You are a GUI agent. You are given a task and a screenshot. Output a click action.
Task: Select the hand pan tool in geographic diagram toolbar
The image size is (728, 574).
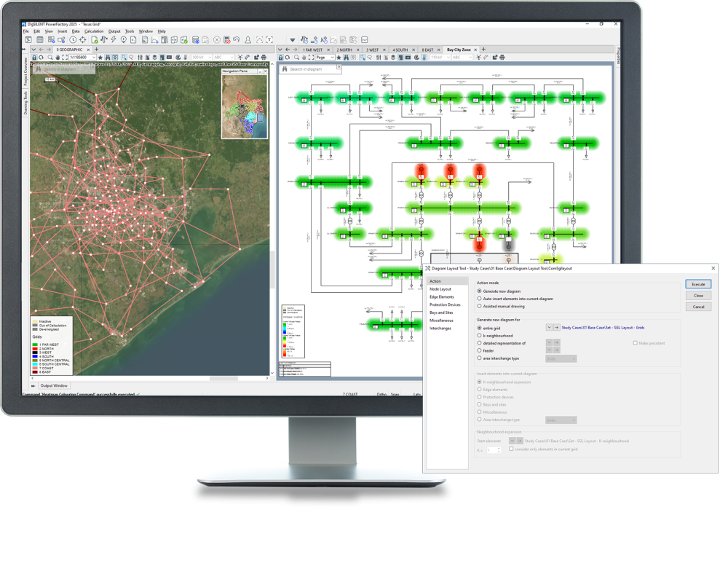click(58, 58)
